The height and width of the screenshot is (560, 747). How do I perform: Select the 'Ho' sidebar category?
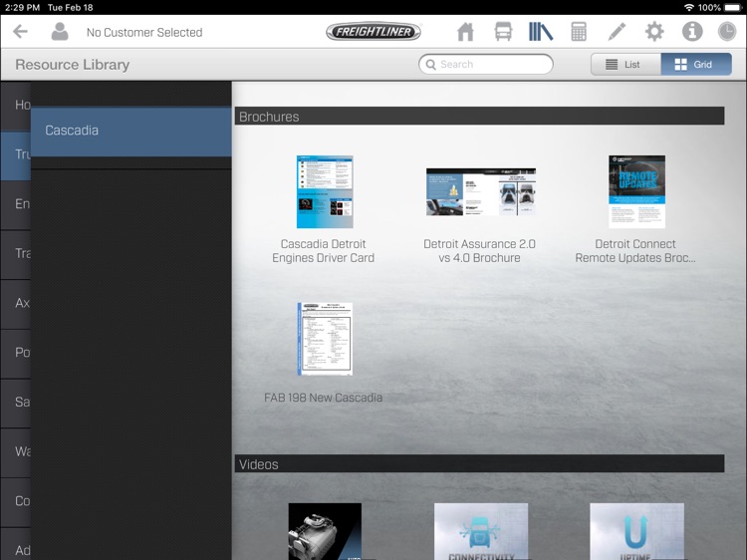[16, 105]
